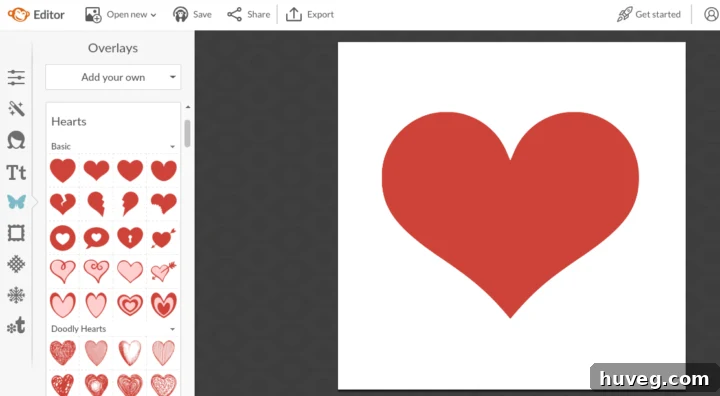Collapse the Doodly Hearts section arrow
Screen dimensions: 720x396
(173, 329)
